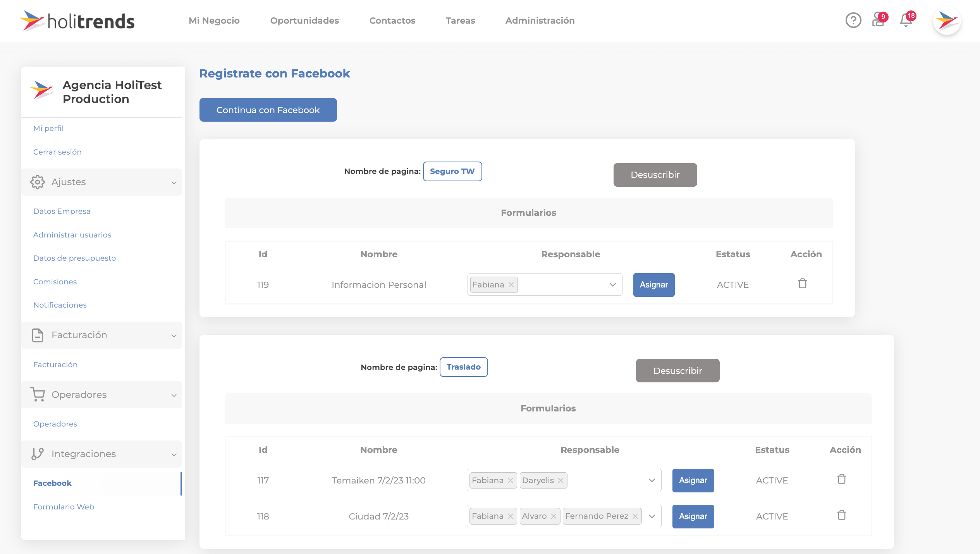The width and height of the screenshot is (980, 554).
Task: Open Tareas in top navigation
Action: (460, 21)
